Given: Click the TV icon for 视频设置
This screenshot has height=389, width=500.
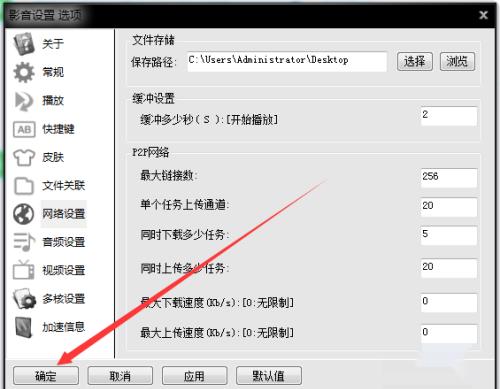Looking at the screenshot, I should (x=24, y=270).
